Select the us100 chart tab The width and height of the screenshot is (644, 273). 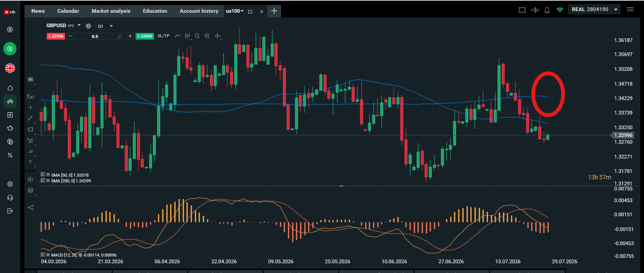pyautogui.click(x=233, y=11)
